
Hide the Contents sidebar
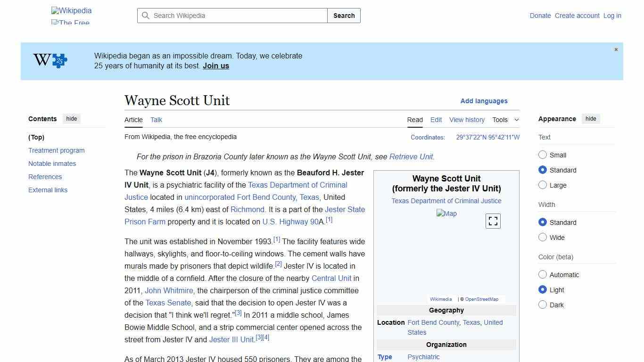tap(71, 119)
